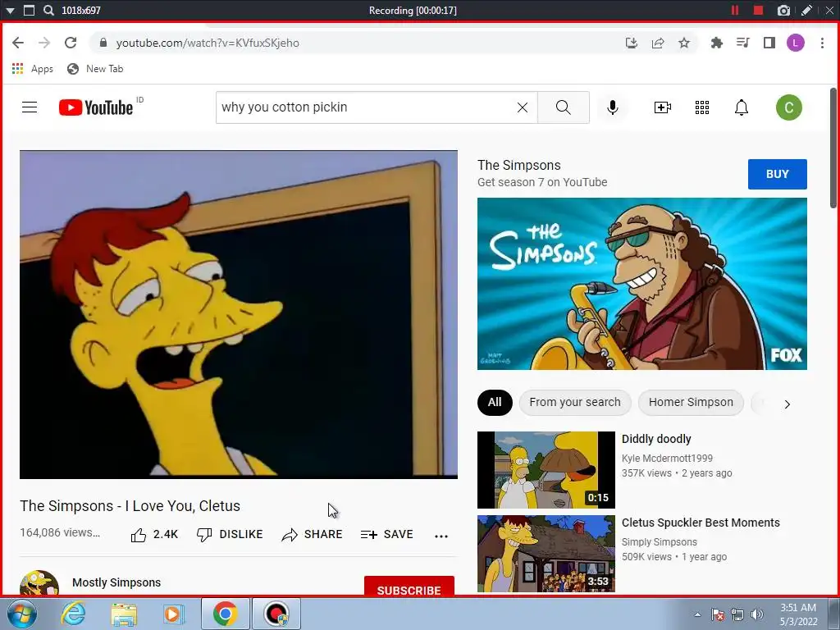Open the green C account avatar
Image resolution: width=840 pixels, height=630 pixels.
pyautogui.click(x=788, y=107)
